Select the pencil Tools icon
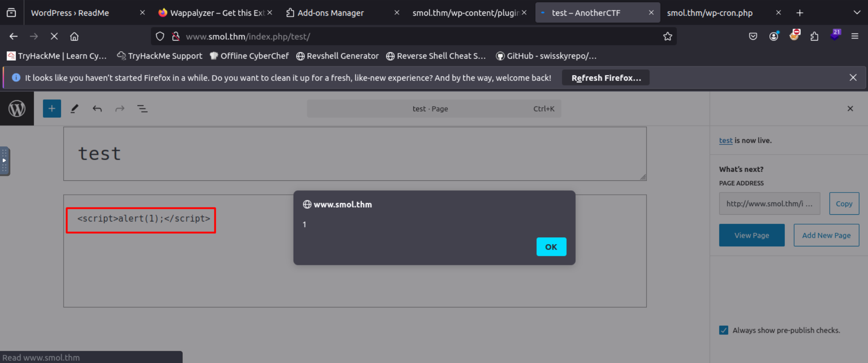 (x=75, y=108)
